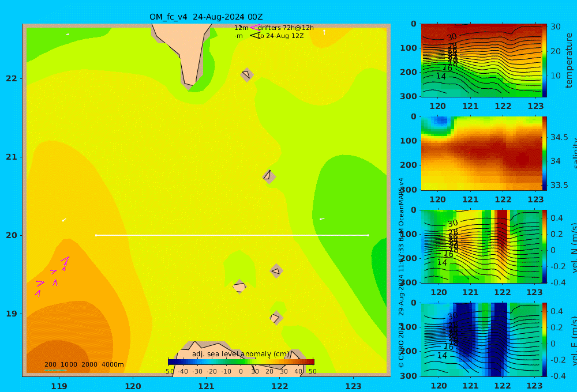Click the "temperature" axis label
The width and height of the screenshot is (577, 392).
click(x=569, y=61)
